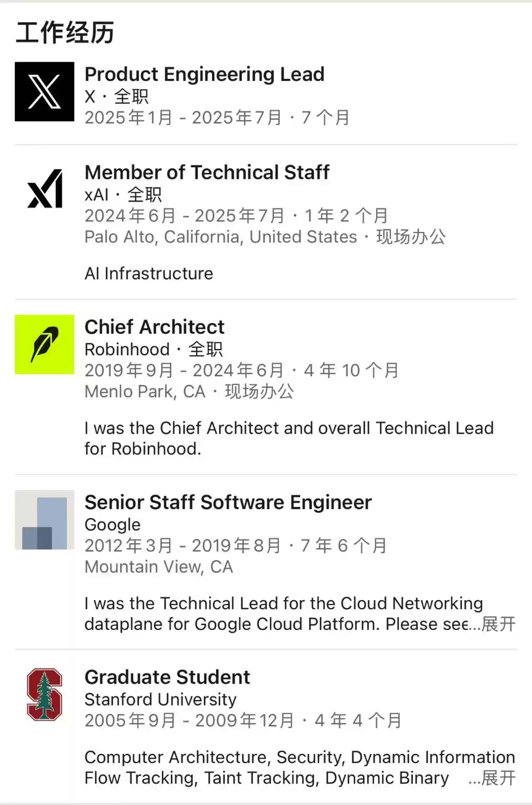Expand the Stanford research description
The image size is (532, 805).
[498, 778]
